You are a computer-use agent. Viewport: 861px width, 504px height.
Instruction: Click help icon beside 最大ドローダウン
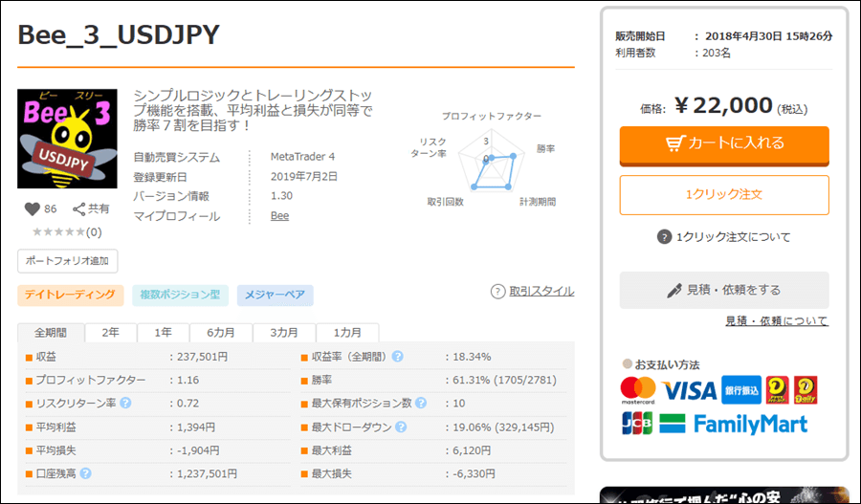[397, 427]
